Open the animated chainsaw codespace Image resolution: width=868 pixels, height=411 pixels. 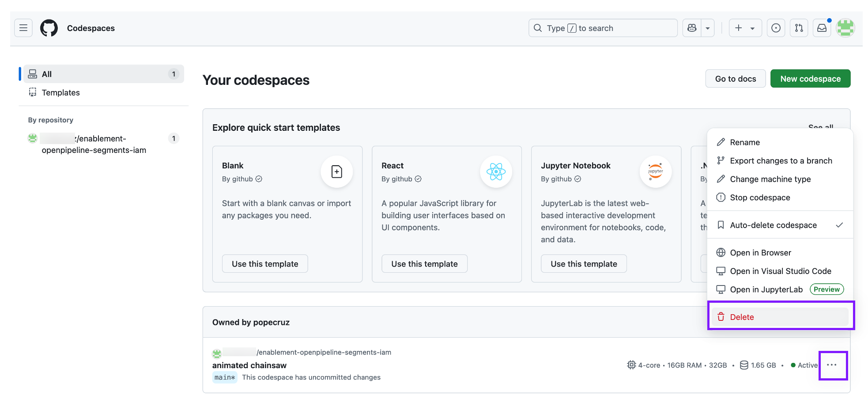pos(249,365)
